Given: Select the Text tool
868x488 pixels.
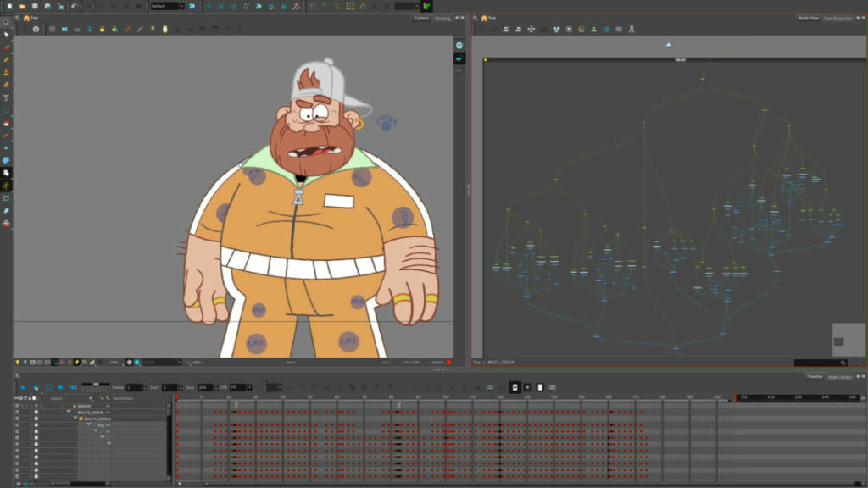Looking at the screenshot, I should click(6, 97).
